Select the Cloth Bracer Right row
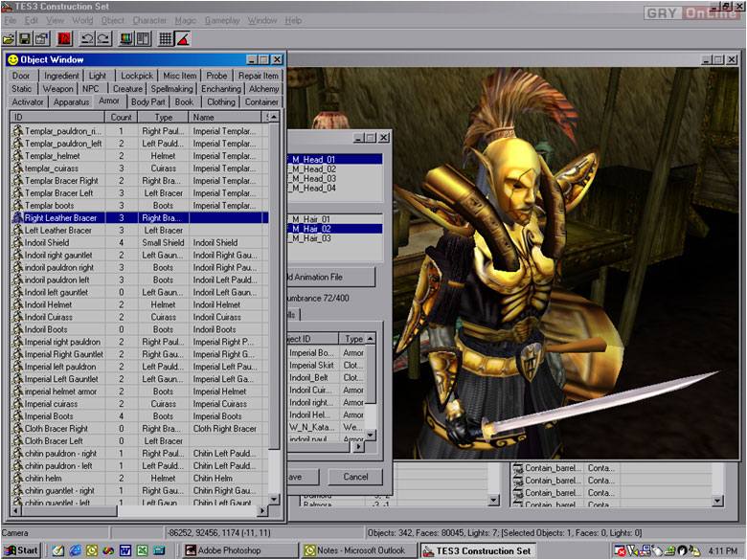The image size is (747, 560). (x=140, y=428)
